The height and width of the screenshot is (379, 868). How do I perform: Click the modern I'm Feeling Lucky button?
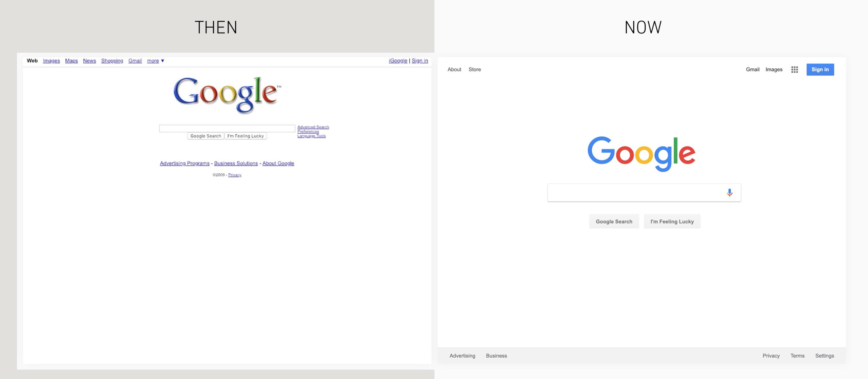point(672,222)
